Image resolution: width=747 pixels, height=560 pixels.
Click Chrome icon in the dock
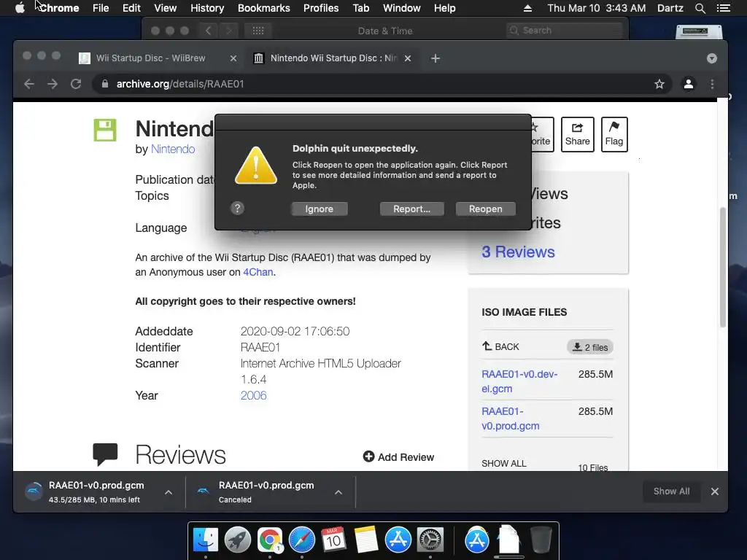click(270, 540)
